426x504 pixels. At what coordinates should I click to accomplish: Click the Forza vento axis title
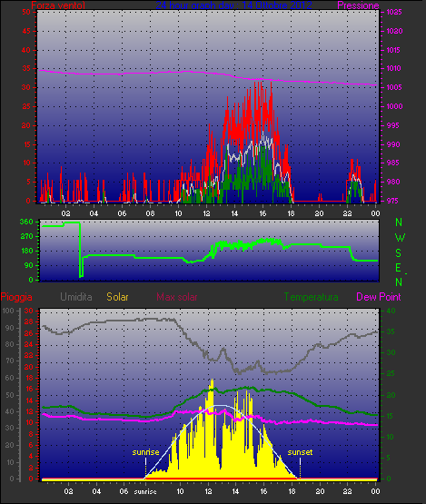[58, 5]
